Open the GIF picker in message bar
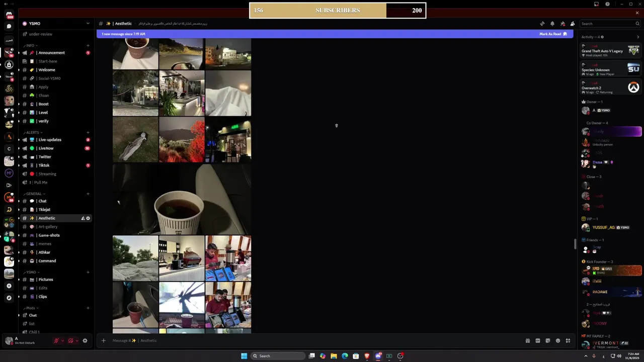644x362 pixels. point(538,340)
